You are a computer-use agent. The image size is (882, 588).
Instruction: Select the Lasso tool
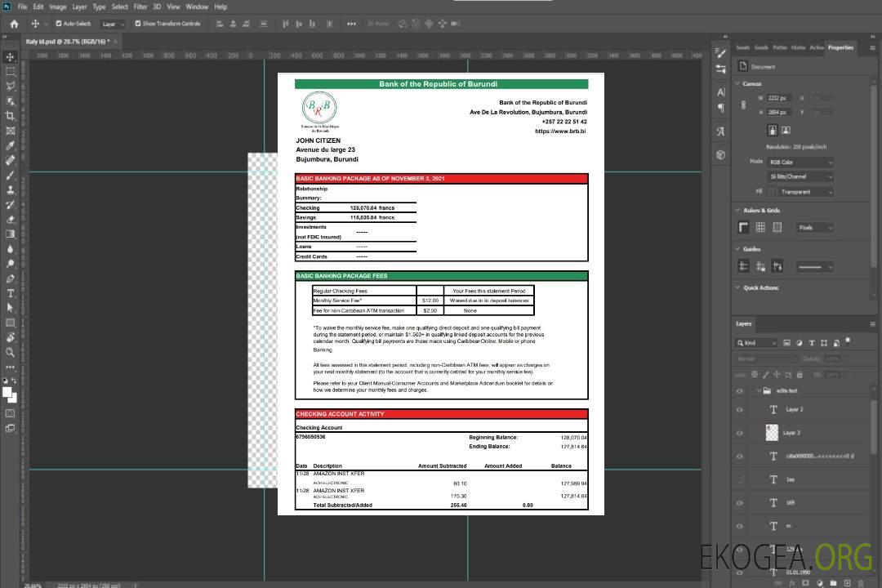click(x=10, y=86)
